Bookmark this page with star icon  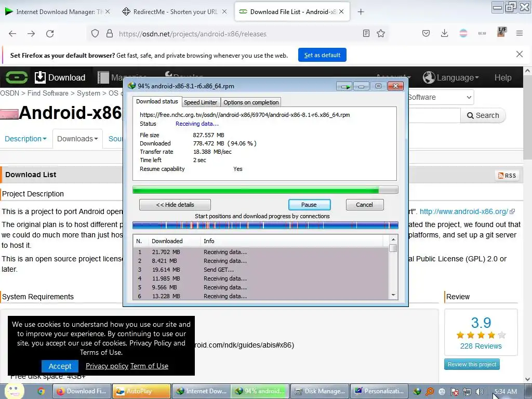pyautogui.click(x=381, y=33)
